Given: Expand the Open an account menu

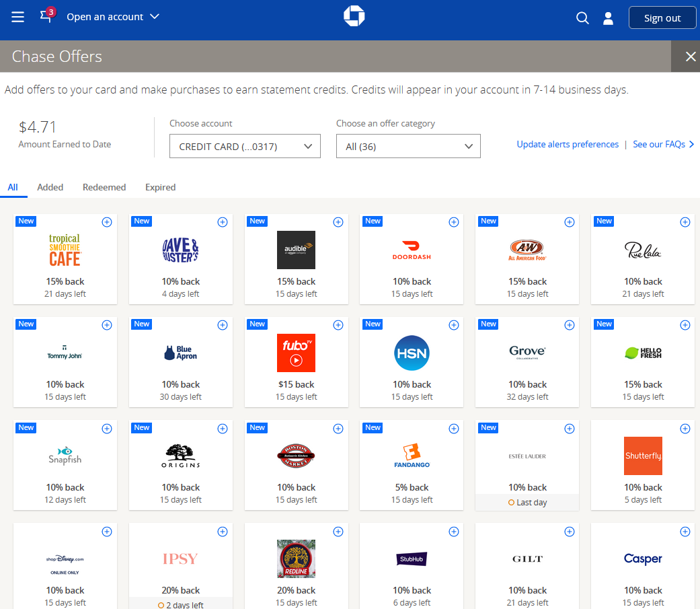Looking at the screenshot, I should tap(112, 17).
